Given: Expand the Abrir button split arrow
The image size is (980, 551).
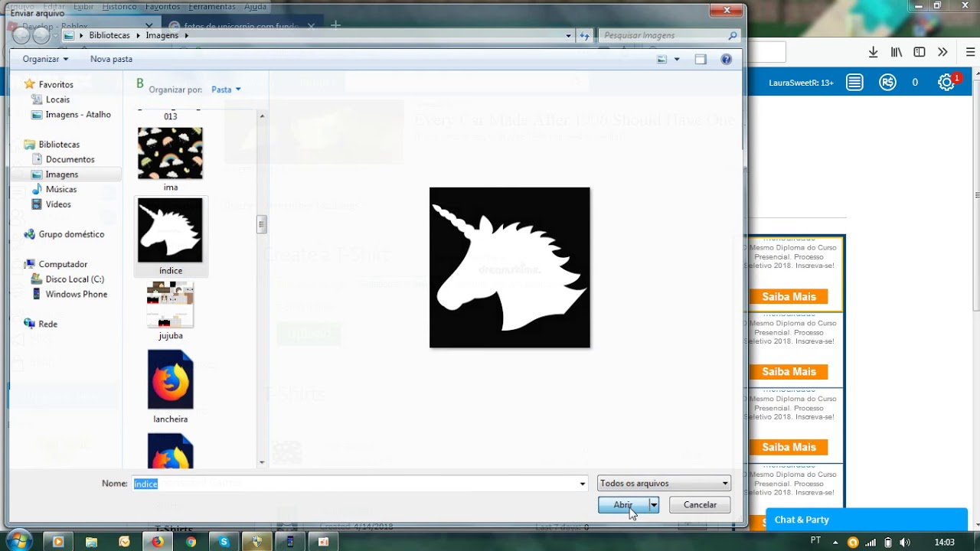Looking at the screenshot, I should pyautogui.click(x=654, y=505).
